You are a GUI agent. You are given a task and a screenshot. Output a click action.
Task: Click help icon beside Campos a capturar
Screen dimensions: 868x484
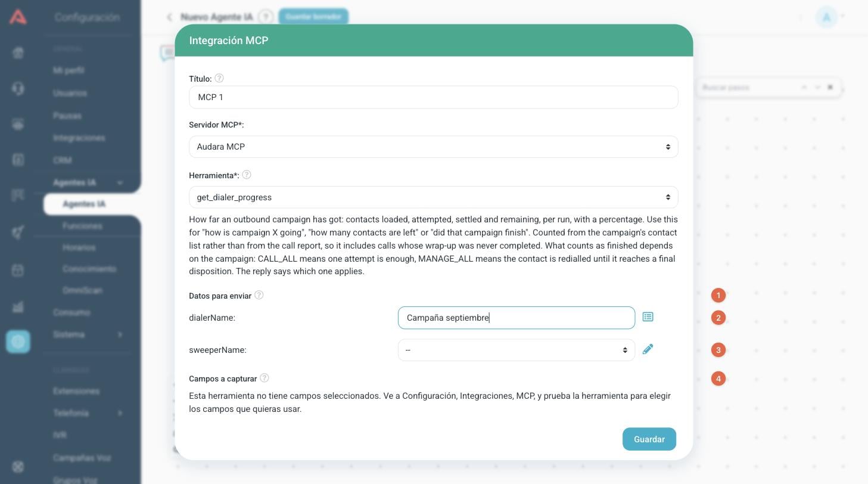pyautogui.click(x=264, y=378)
